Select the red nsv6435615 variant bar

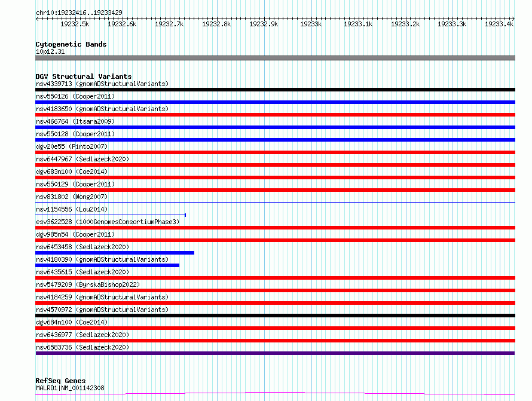(275, 278)
